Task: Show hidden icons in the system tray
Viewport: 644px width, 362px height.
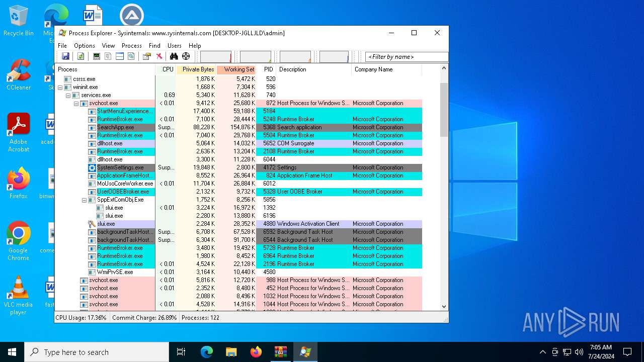Action: tap(542, 352)
